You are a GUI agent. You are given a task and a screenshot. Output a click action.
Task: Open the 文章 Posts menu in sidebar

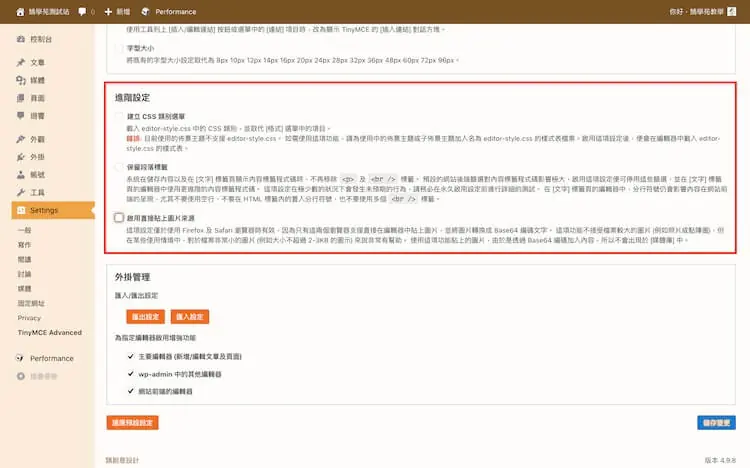(37, 62)
